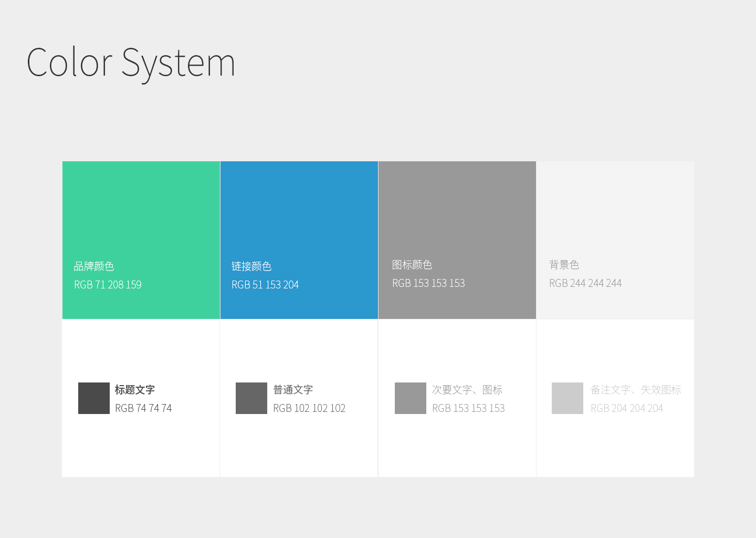
Task: Click the bold '标题文字' label
Action: tap(135, 390)
